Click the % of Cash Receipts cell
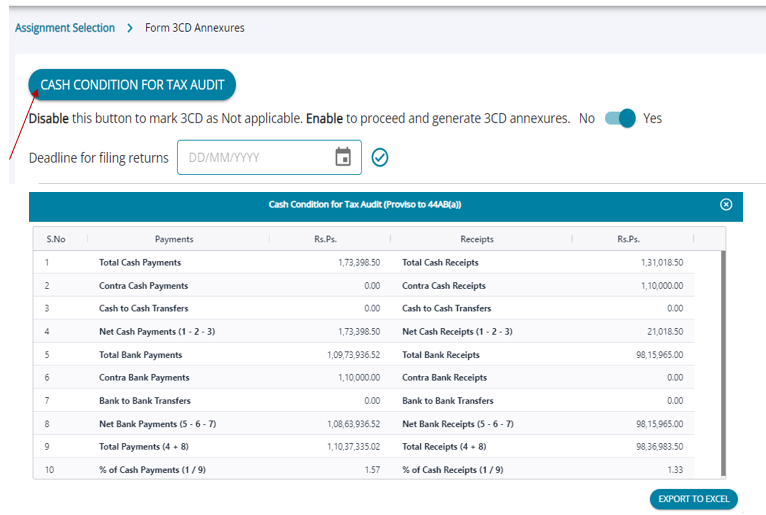The width and height of the screenshot is (766, 515). point(453,470)
